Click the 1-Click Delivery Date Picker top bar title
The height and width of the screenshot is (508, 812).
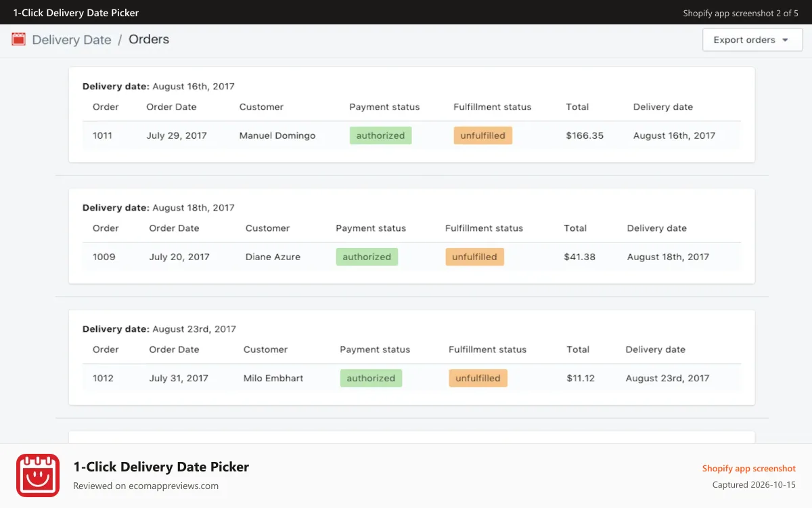click(x=76, y=13)
